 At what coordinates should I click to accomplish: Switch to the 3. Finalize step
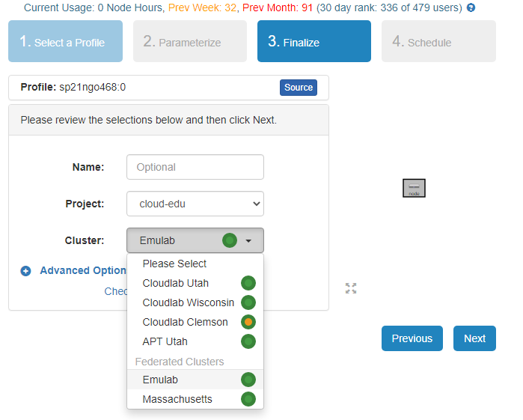point(314,41)
